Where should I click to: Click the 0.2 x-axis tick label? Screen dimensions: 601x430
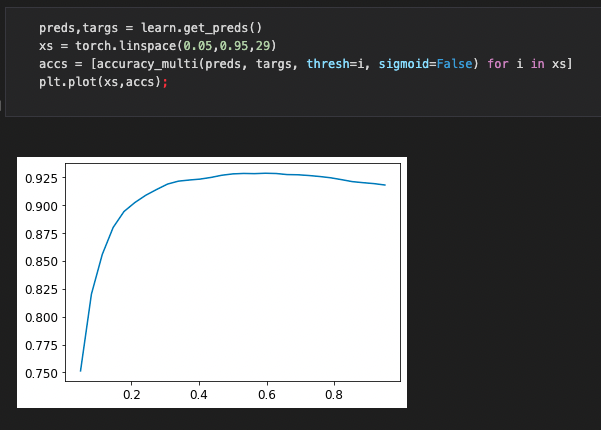point(131,395)
